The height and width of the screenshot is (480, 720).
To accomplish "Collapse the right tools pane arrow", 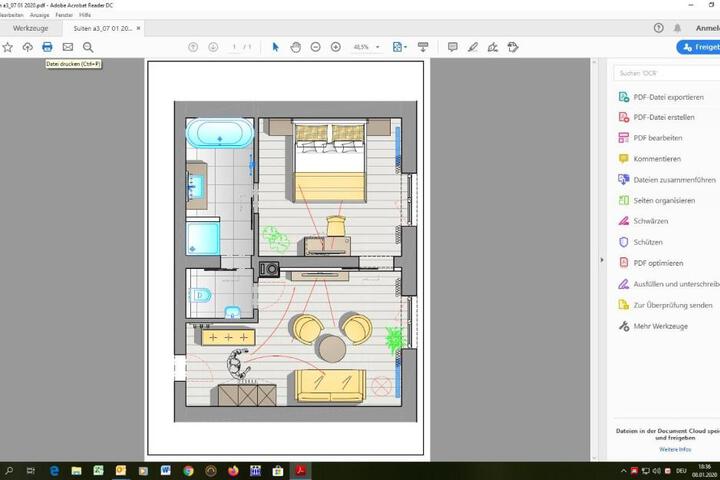I will point(602,260).
